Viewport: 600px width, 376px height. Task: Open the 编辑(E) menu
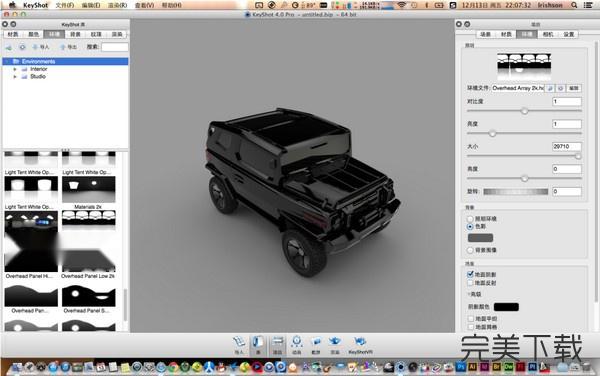click(x=91, y=5)
